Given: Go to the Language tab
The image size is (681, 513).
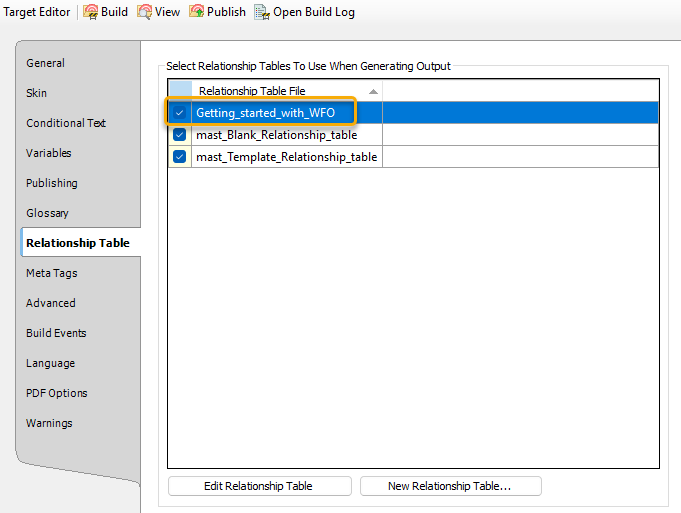Looking at the screenshot, I should pos(50,363).
